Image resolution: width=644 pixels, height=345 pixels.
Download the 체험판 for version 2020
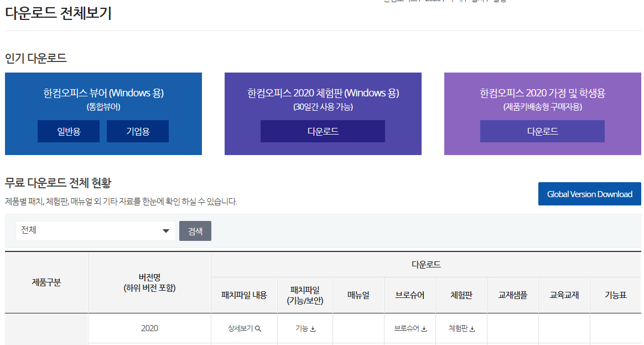click(x=461, y=328)
